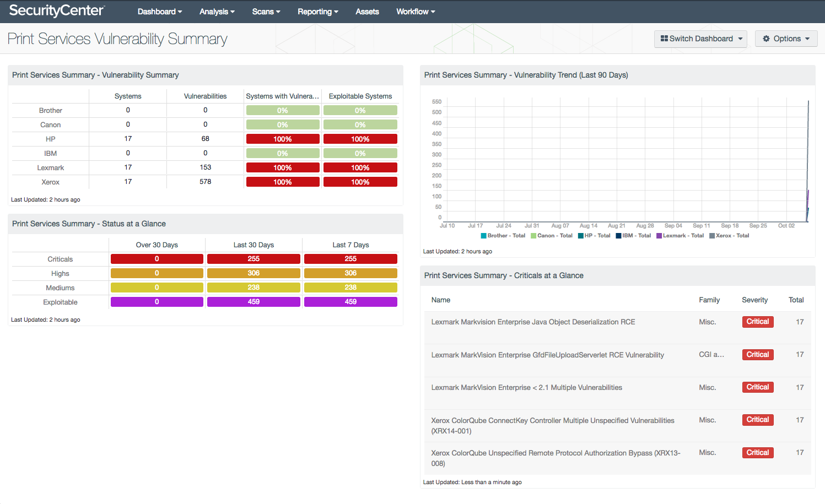Click the Switch Dashboard grid icon
Image resolution: width=825 pixels, height=504 pixels.
664,39
